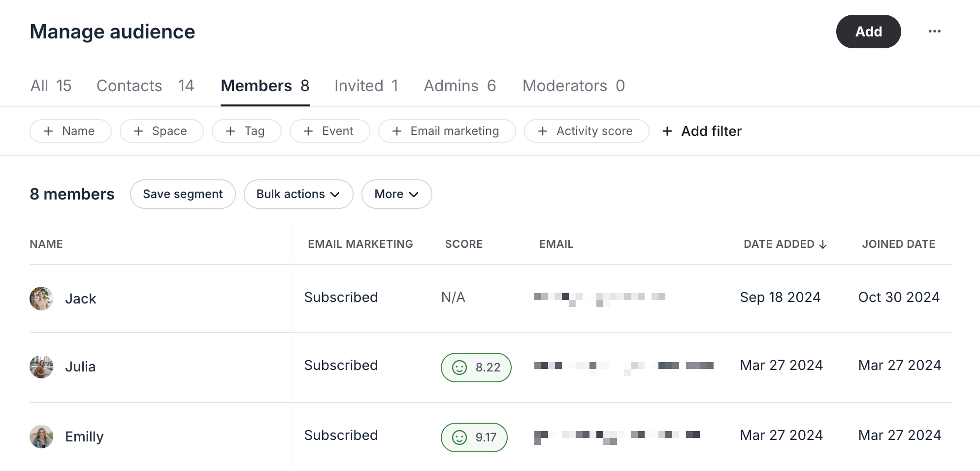Add an Event filter via its plus icon
This screenshot has height=471, width=980.
click(309, 131)
